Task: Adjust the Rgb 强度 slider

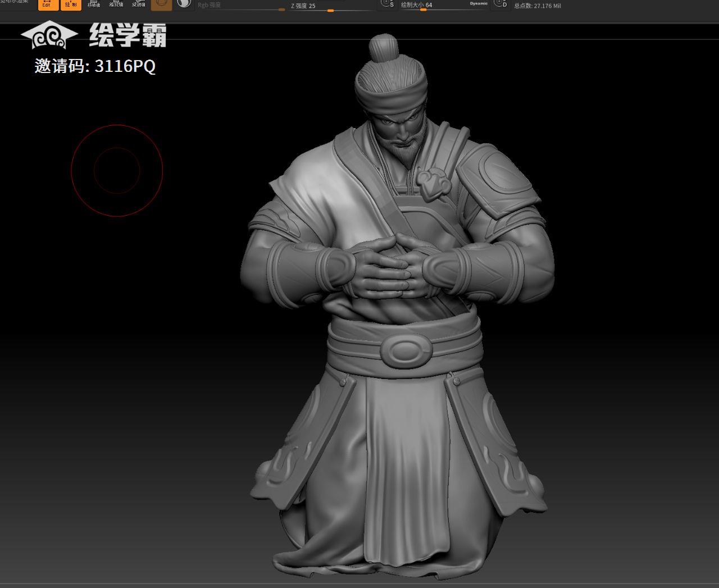Action: [241, 6]
